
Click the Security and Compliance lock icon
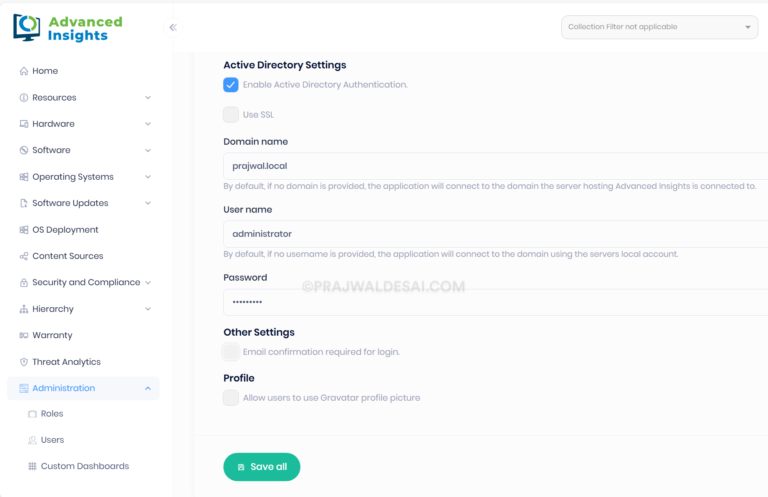[x=24, y=283]
